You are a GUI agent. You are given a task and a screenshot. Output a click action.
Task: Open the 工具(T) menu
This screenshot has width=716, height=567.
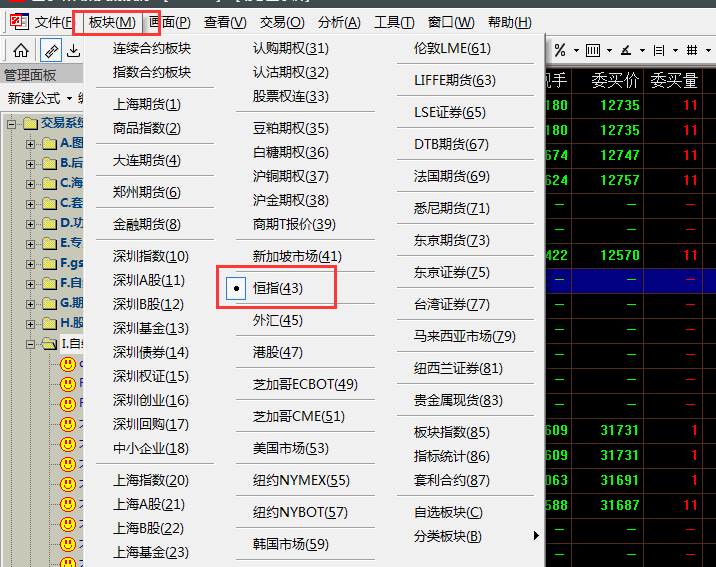point(394,22)
